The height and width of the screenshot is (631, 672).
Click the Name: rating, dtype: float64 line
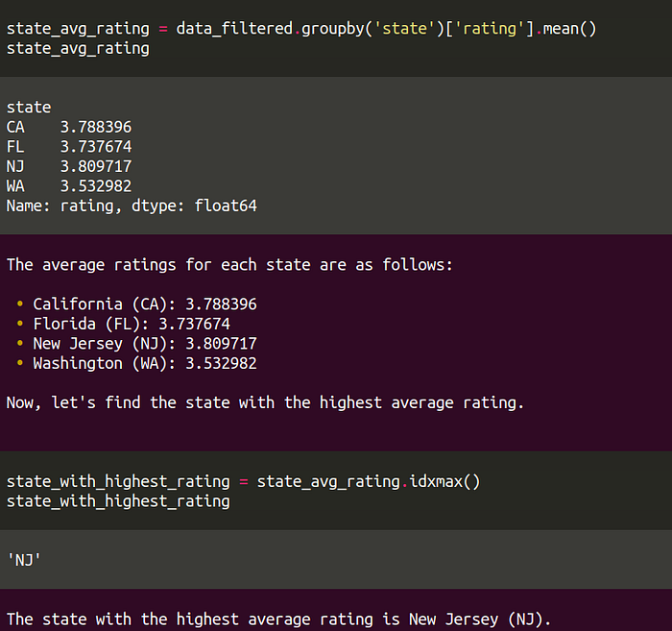(x=132, y=206)
